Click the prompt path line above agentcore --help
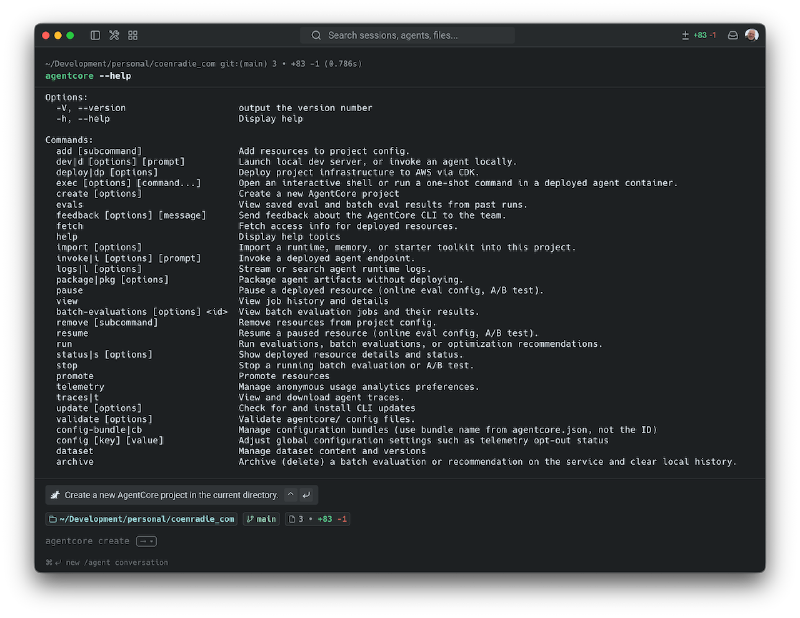This screenshot has width=800, height=618. [204, 64]
